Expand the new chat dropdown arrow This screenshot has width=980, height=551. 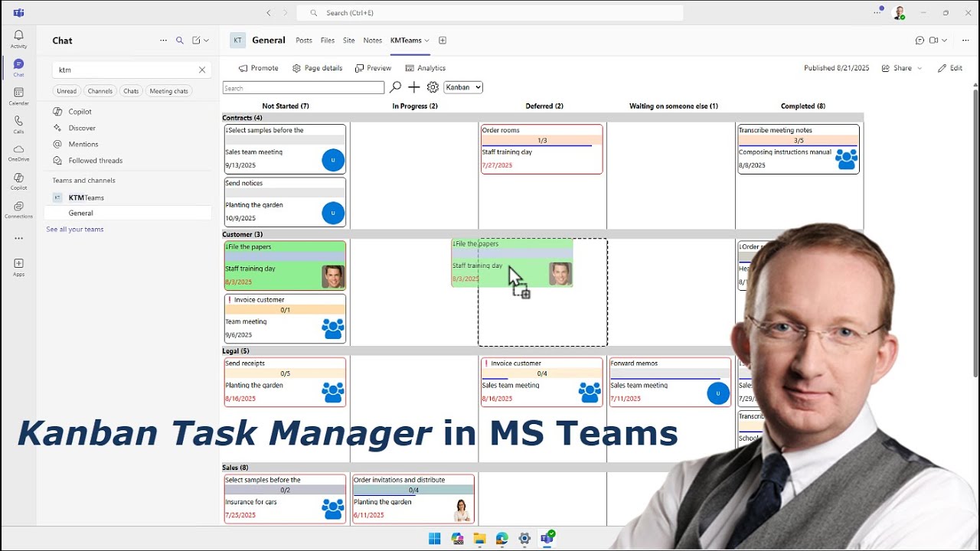click(x=206, y=41)
